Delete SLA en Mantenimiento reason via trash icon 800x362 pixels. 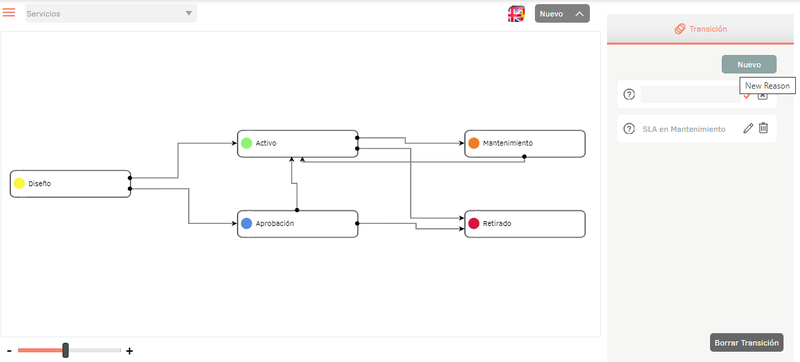click(x=763, y=128)
